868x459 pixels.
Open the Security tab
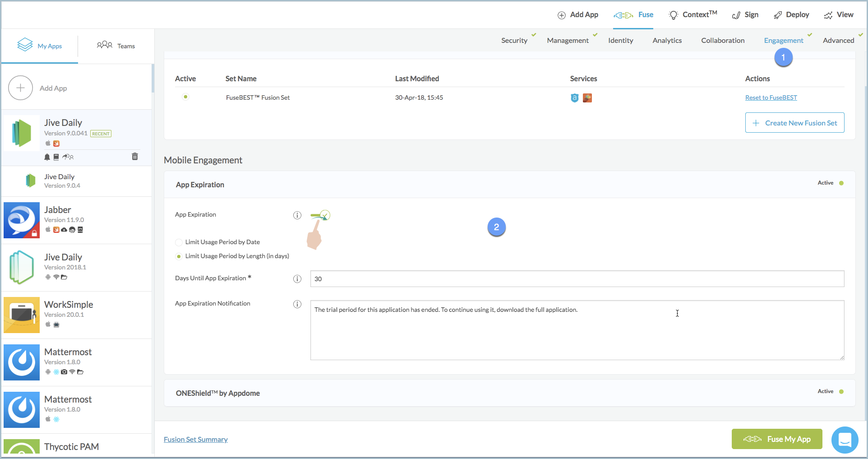click(x=514, y=41)
